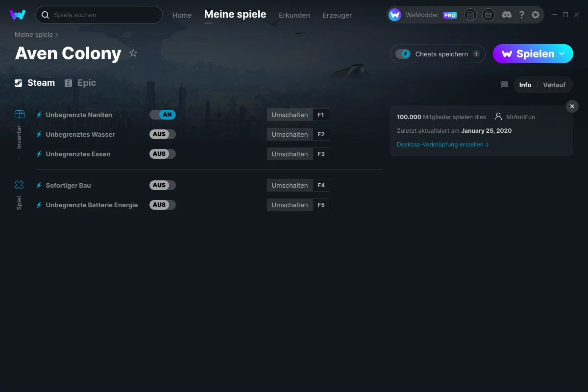
Task: Click the WeMod logo icon
Action: point(18,15)
